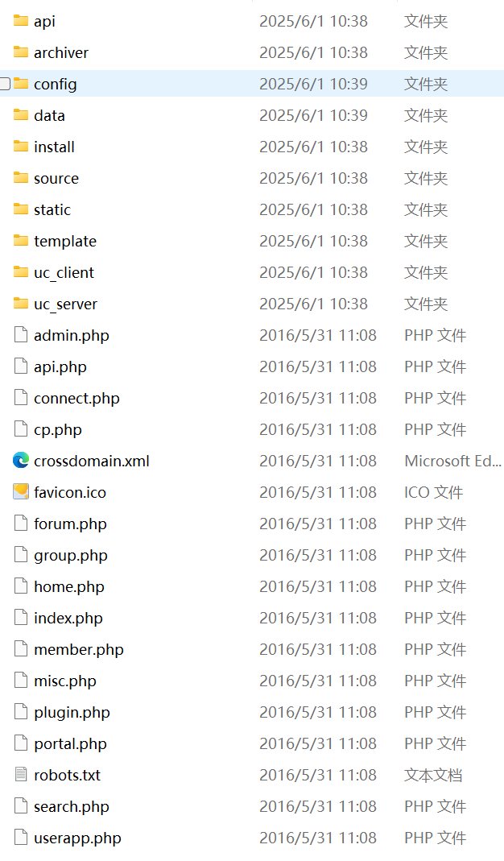Select the template folder icon

click(x=21, y=241)
